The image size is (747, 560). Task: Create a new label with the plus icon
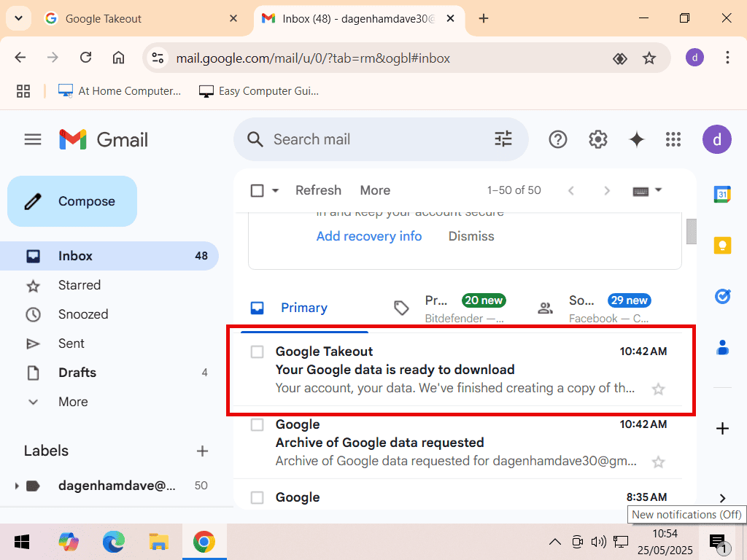coord(202,451)
